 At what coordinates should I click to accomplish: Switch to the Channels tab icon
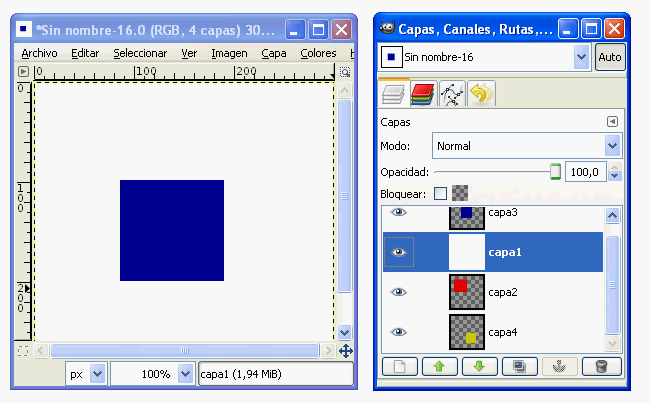point(422,94)
